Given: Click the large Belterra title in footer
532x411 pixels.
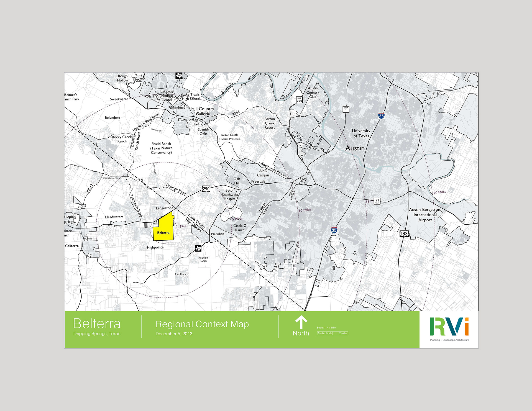Looking at the screenshot, I should coord(97,323).
